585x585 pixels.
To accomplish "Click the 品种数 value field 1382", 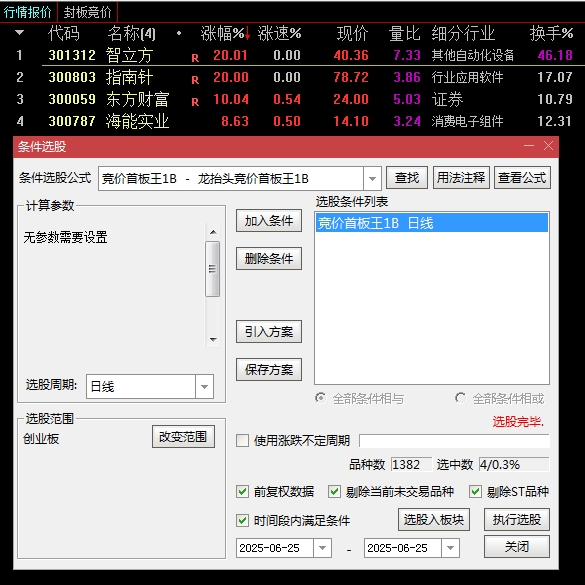I will [x=411, y=464].
